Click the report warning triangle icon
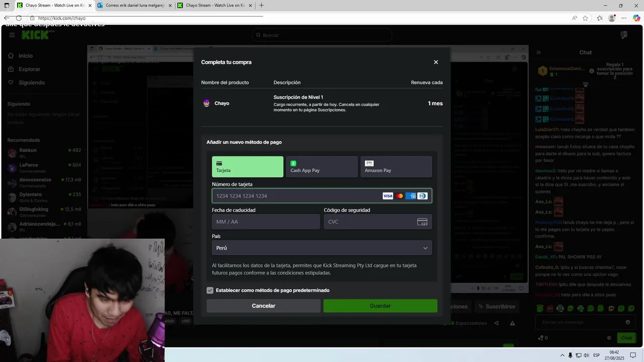Viewport: 644px width, 362px height. pyautogui.click(x=513, y=323)
